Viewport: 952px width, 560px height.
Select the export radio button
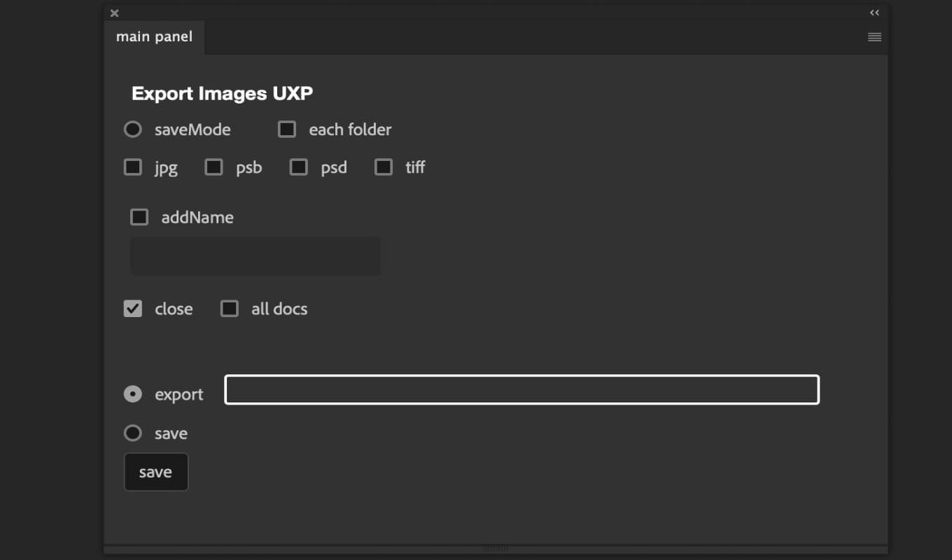point(132,393)
